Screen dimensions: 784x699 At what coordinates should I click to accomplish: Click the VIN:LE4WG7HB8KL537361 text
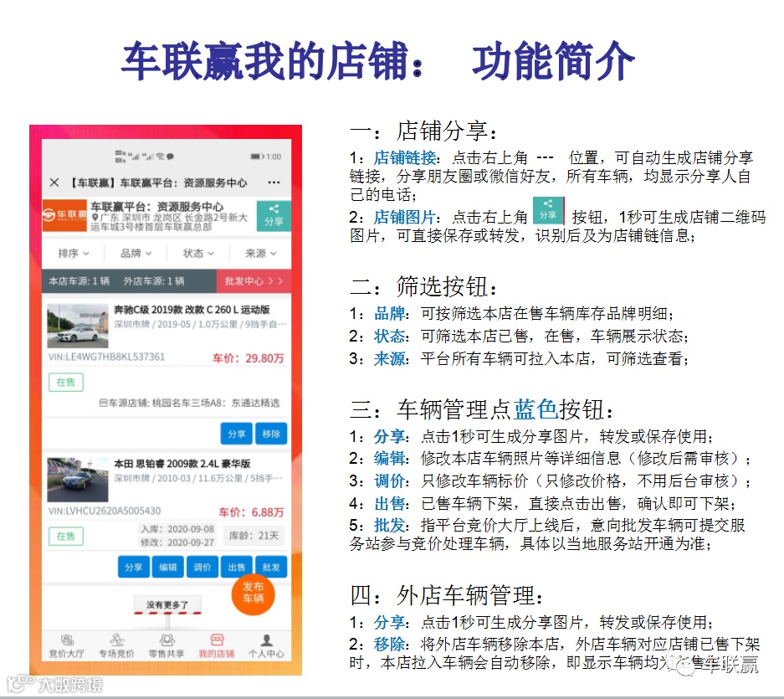click(106, 357)
